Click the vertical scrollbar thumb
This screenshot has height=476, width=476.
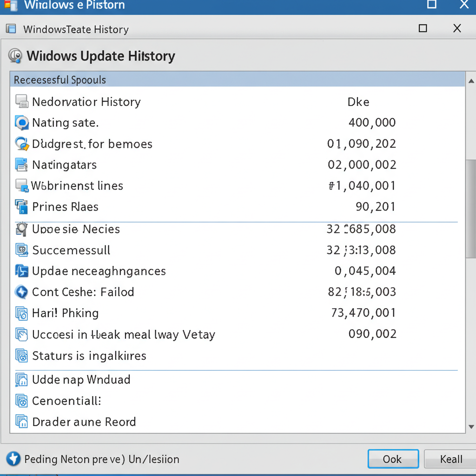click(x=471, y=209)
